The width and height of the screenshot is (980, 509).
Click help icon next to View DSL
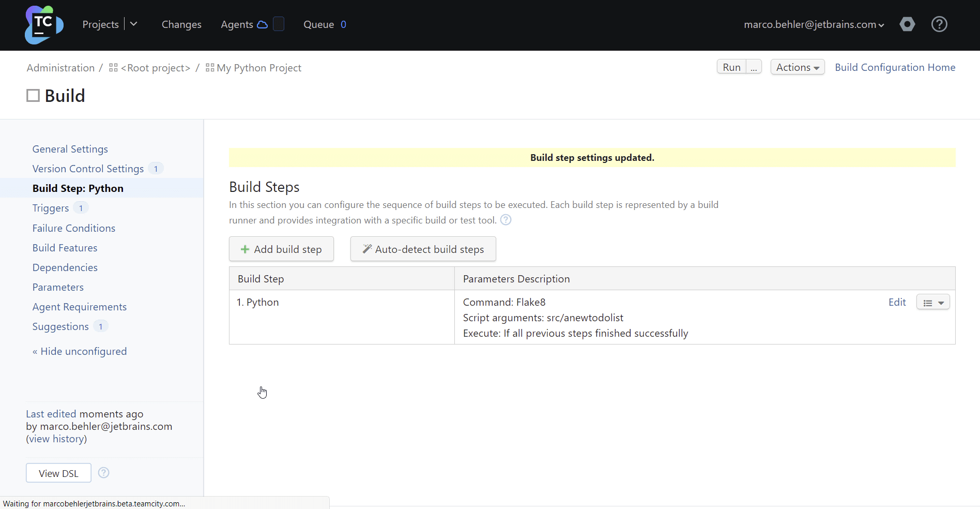[103, 473]
